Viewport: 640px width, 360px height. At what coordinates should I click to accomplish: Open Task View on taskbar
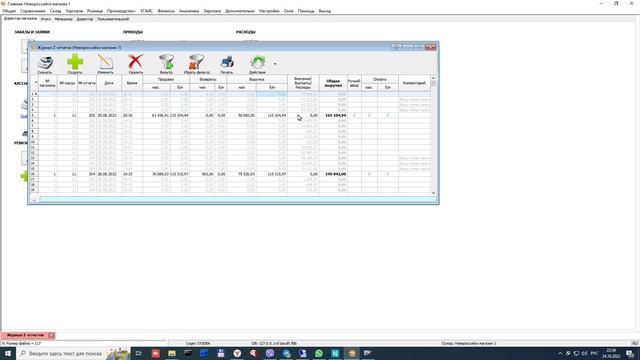point(138,353)
